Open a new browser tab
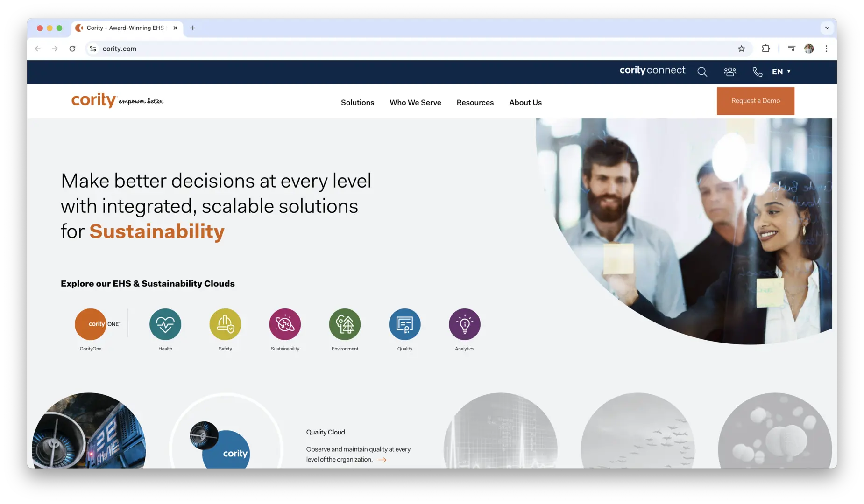Screen dimensions: 864x504 (193, 28)
